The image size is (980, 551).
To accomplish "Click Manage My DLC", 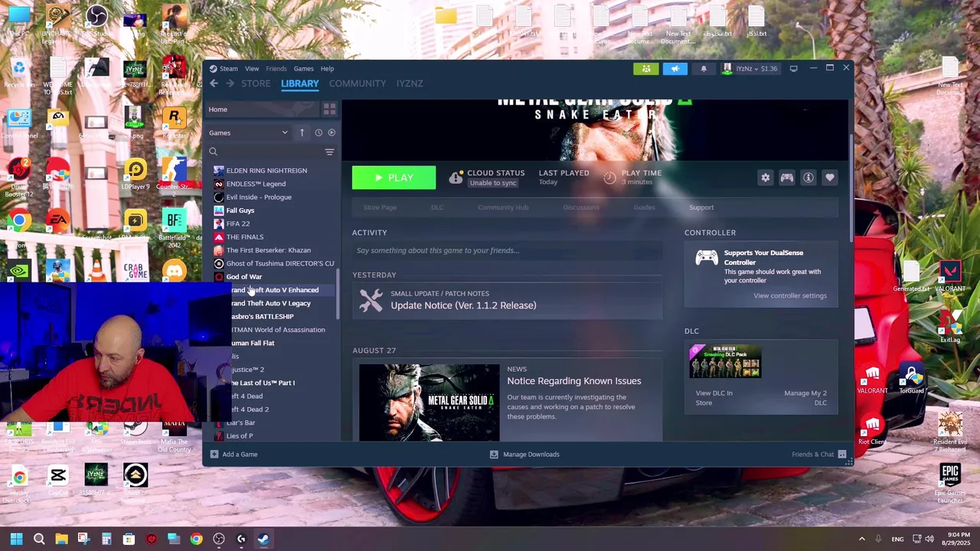I will tap(805, 398).
